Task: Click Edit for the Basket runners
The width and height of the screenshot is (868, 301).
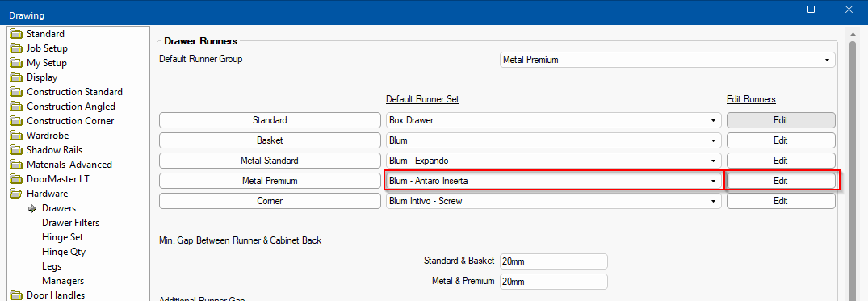Action: [x=781, y=140]
